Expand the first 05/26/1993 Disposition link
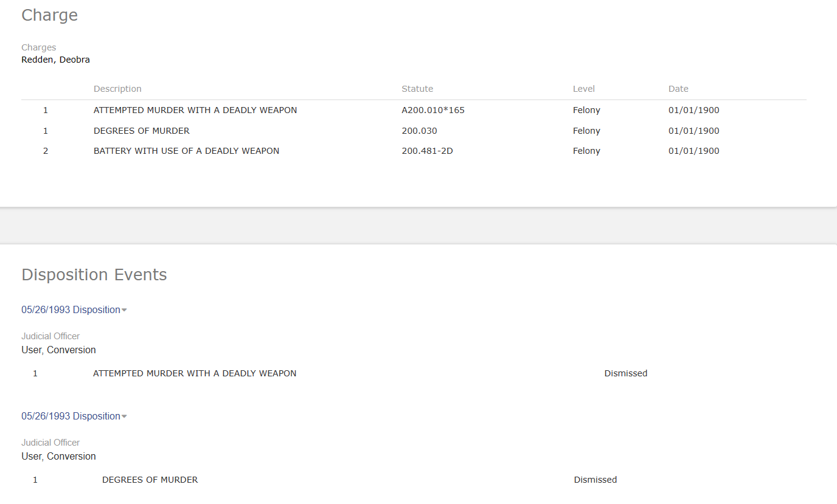 point(71,310)
